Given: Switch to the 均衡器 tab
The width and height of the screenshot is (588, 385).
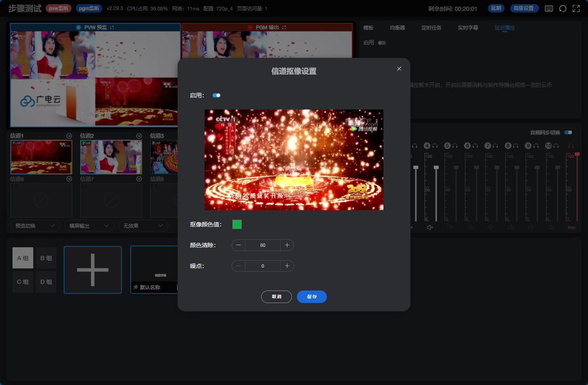Looking at the screenshot, I should click(x=398, y=28).
